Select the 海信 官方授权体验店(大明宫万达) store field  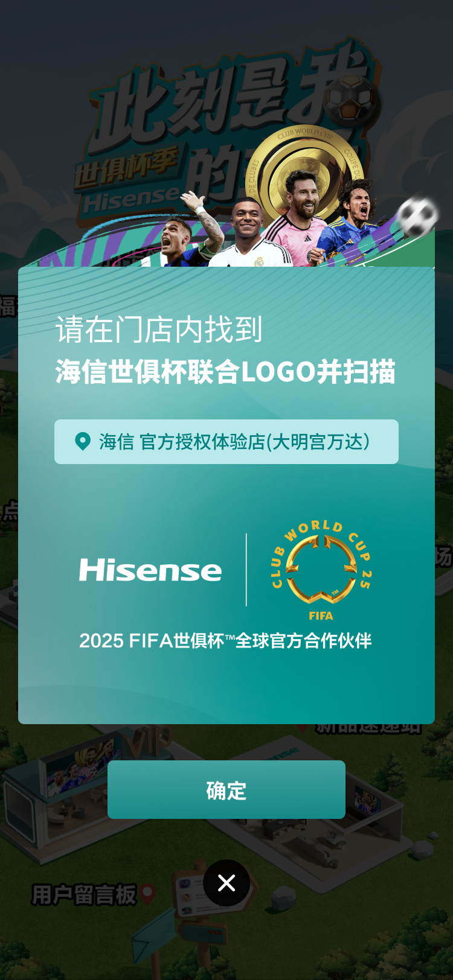226,442
